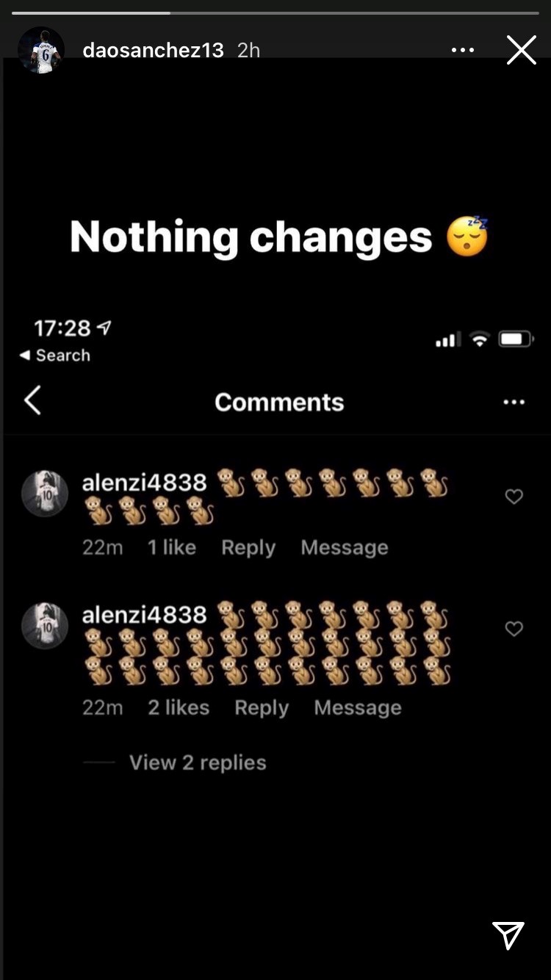The height and width of the screenshot is (980, 551).
Task: Tap the sleeping face emoji
Action: [467, 237]
